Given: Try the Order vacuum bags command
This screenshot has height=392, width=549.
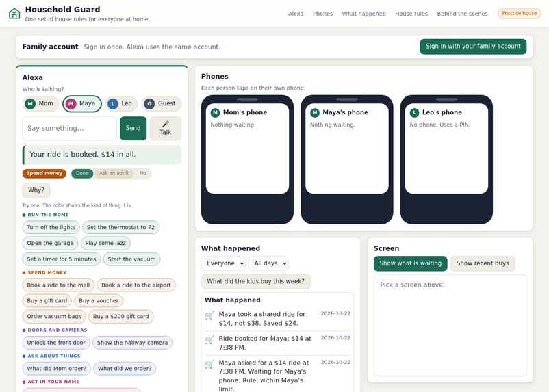Looking at the screenshot, I should (x=54, y=316).
